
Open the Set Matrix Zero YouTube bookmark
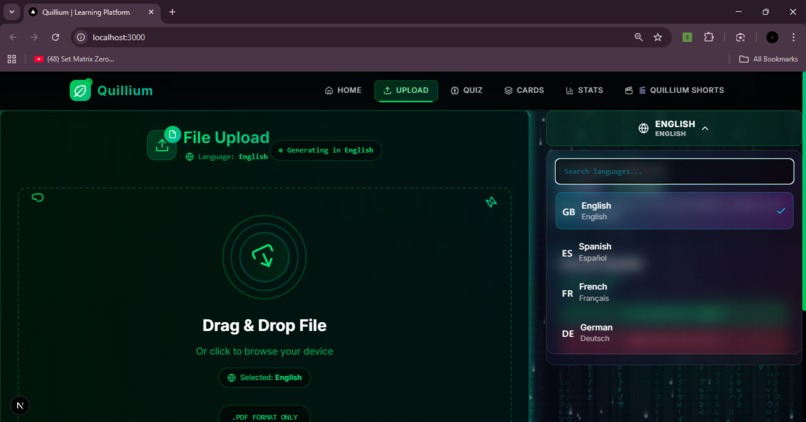click(74, 59)
